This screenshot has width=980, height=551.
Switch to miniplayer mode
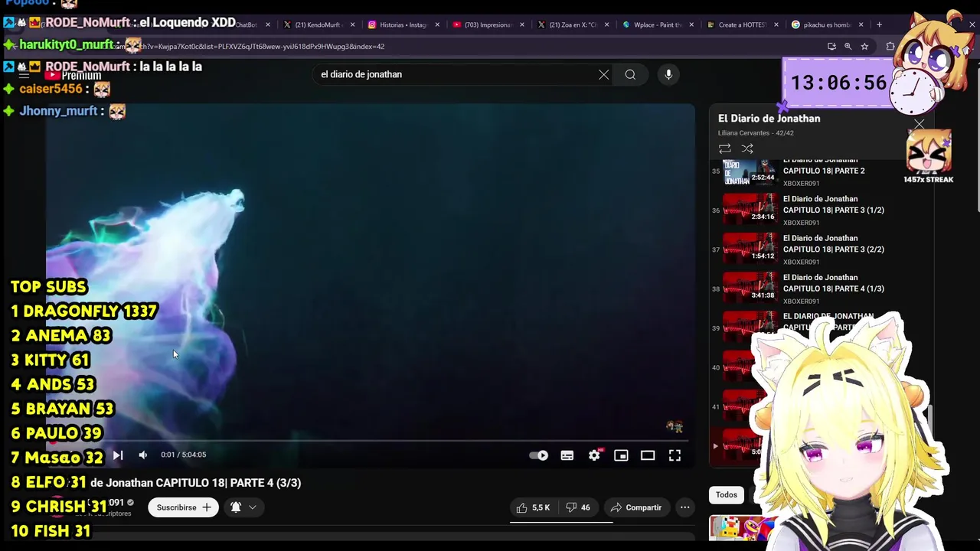[621, 455]
